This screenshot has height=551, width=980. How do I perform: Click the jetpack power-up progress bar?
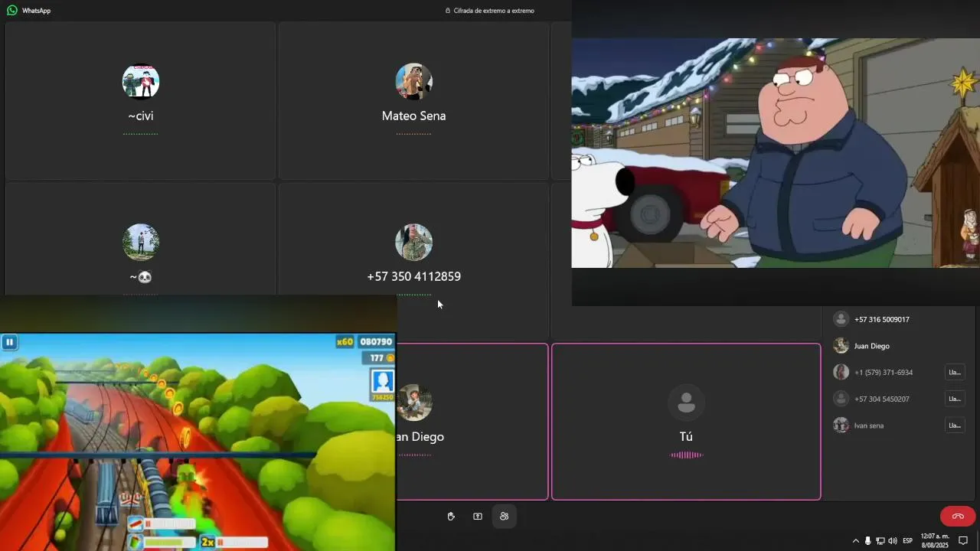(x=170, y=542)
